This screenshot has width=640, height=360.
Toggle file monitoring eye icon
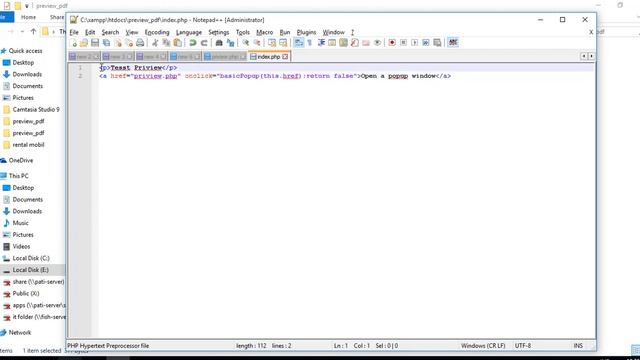(x=377, y=43)
